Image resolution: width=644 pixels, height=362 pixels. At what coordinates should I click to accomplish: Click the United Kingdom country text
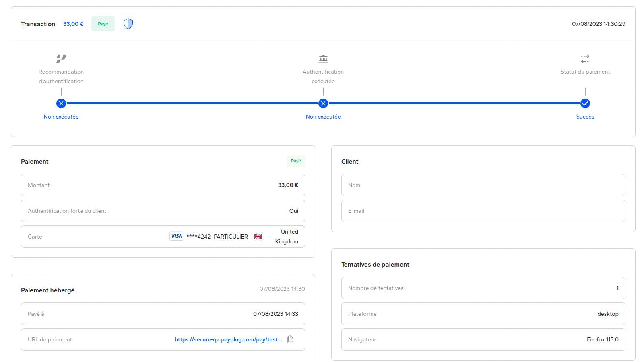tap(287, 237)
